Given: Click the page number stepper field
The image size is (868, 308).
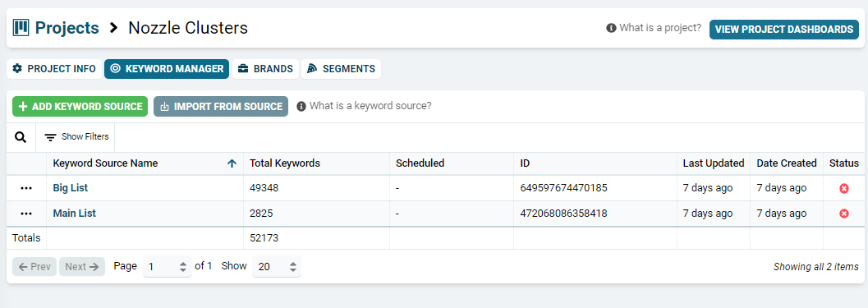Looking at the screenshot, I should click(x=168, y=266).
